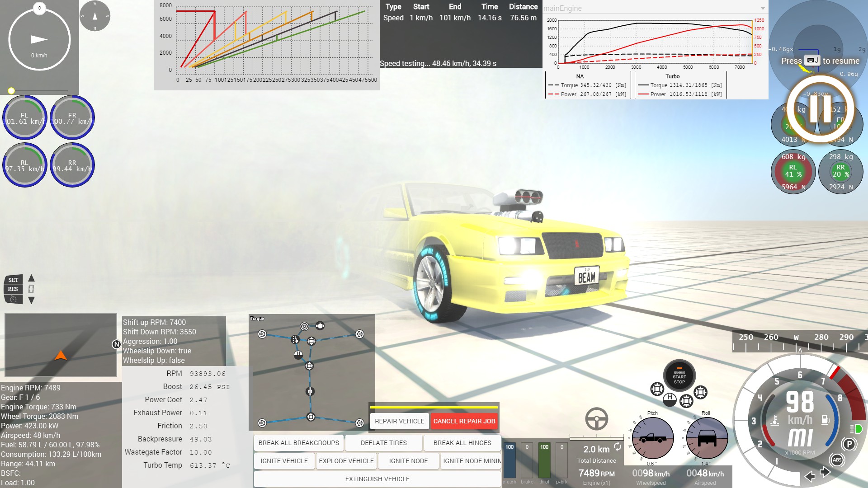Click the coolant temperature icon on tachometer
This screenshot has width=868, height=488.
coord(775,420)
